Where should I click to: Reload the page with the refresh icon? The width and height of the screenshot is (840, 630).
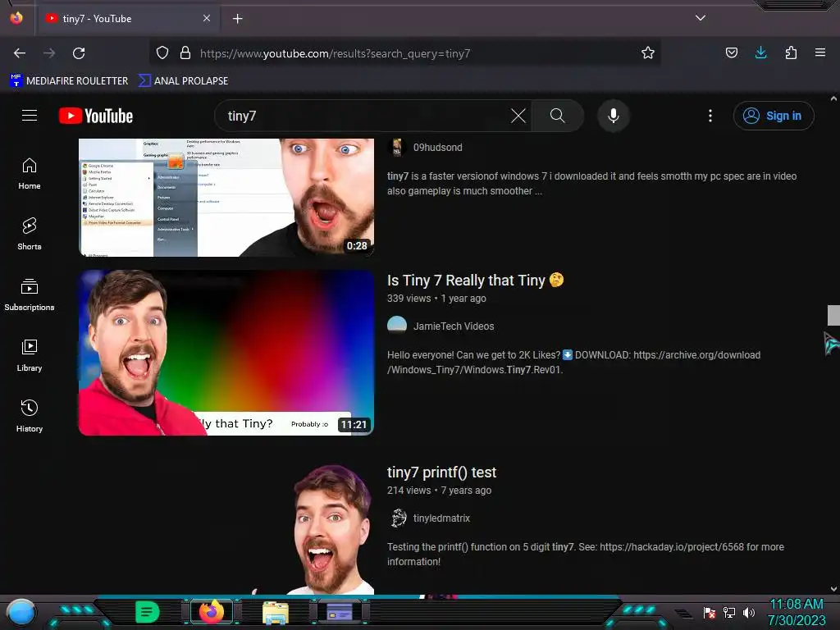click(x=79, y=53)
